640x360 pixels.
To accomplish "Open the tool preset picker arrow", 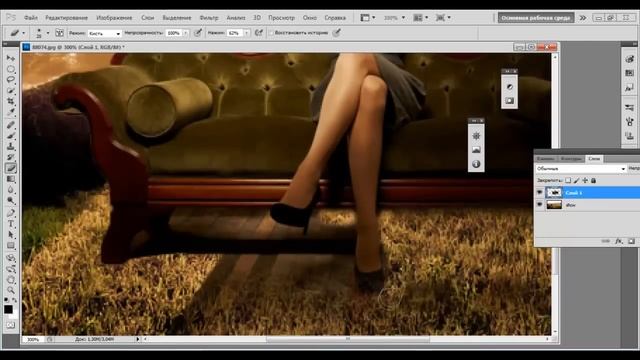I will pyautogui.click(x=23, y=33).
